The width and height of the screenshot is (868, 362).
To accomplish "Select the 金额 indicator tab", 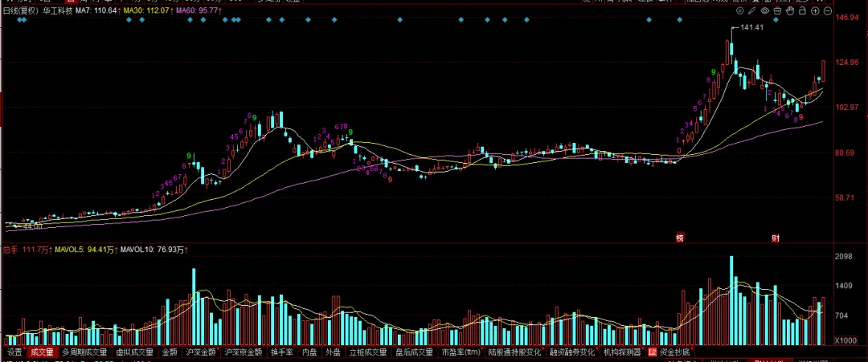I will tap(170, 352).
